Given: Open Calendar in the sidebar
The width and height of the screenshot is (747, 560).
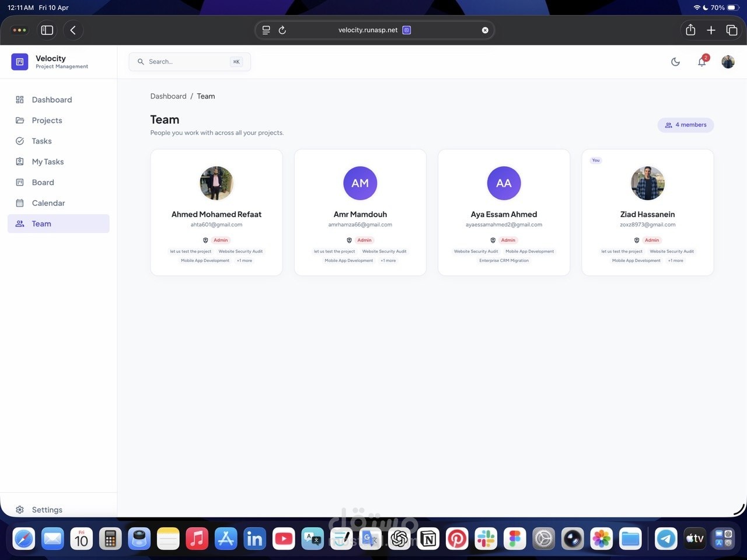Looking at the screenshot, I should tap(58, 203).
